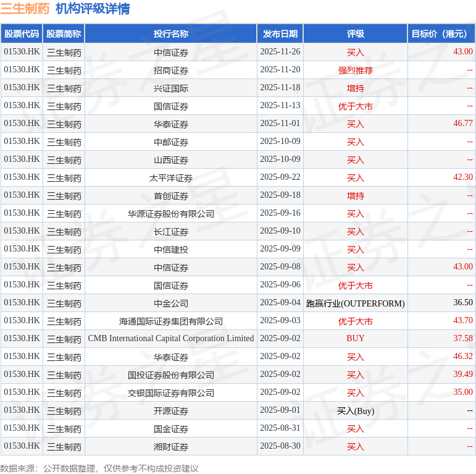Click the date 2025-11-20
The image size is (476, 474).
(x=280, y=70)
